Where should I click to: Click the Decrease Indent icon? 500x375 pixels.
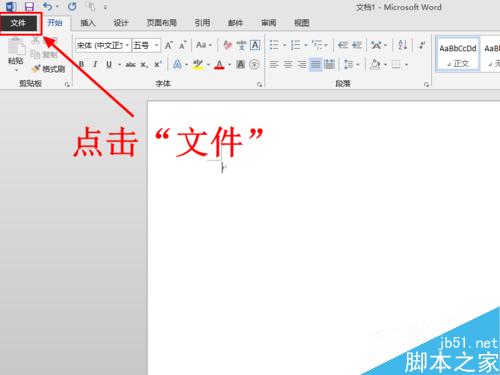pos(343,45)
